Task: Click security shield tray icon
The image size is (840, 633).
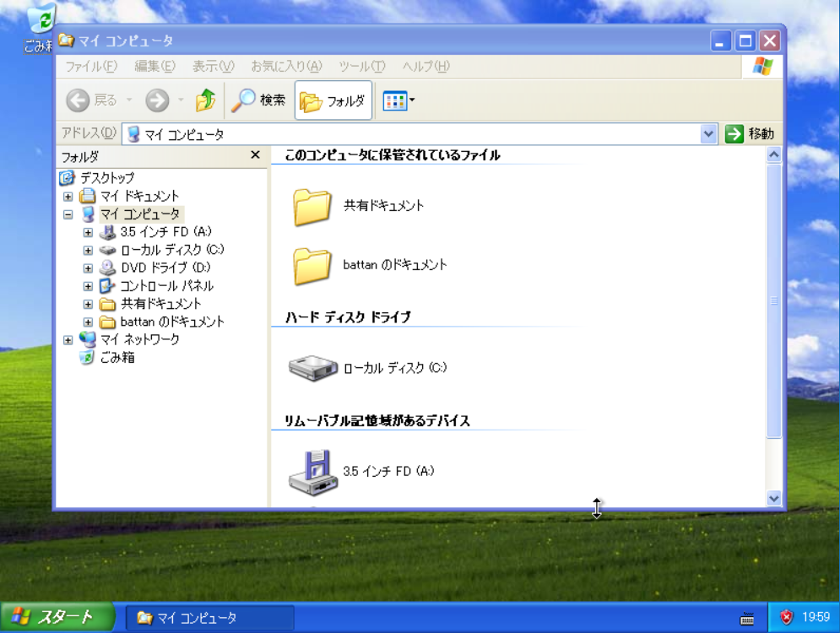Action: [x=786, y=618]
